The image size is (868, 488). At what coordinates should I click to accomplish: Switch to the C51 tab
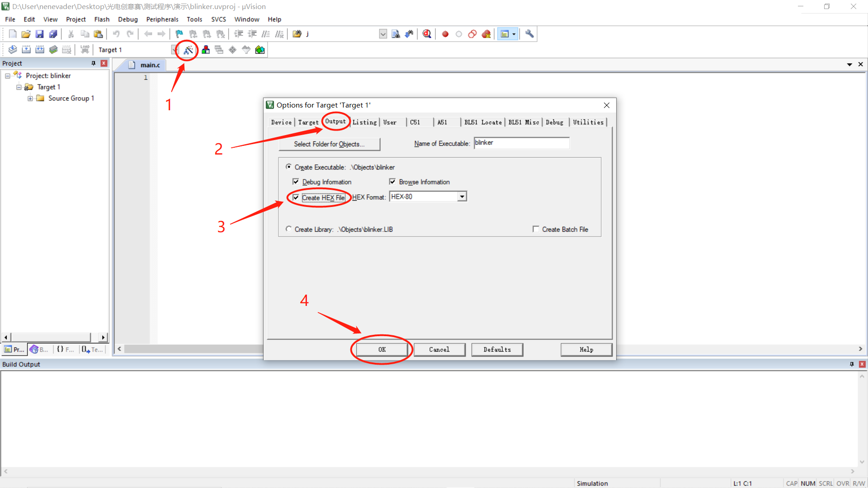(x=415, y=122)
